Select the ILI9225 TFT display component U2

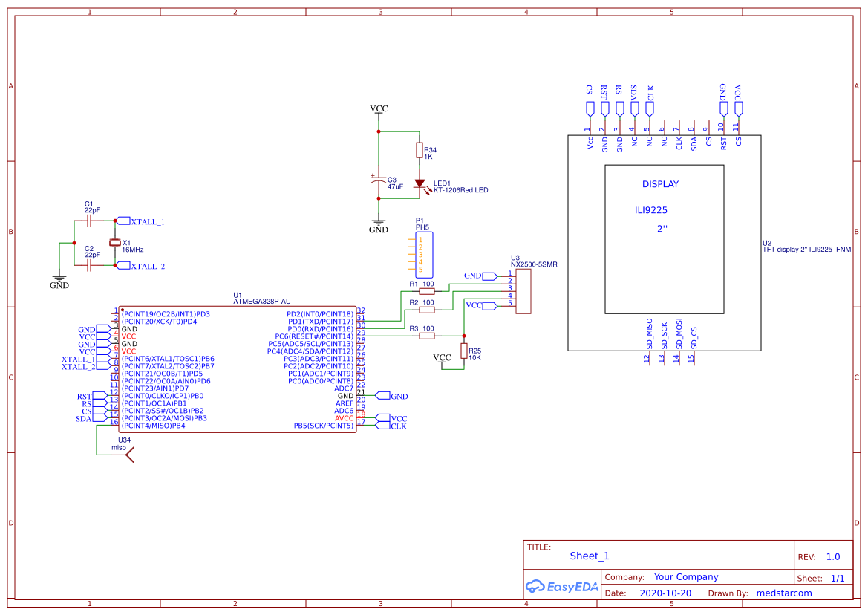click(x=665, y=241)
